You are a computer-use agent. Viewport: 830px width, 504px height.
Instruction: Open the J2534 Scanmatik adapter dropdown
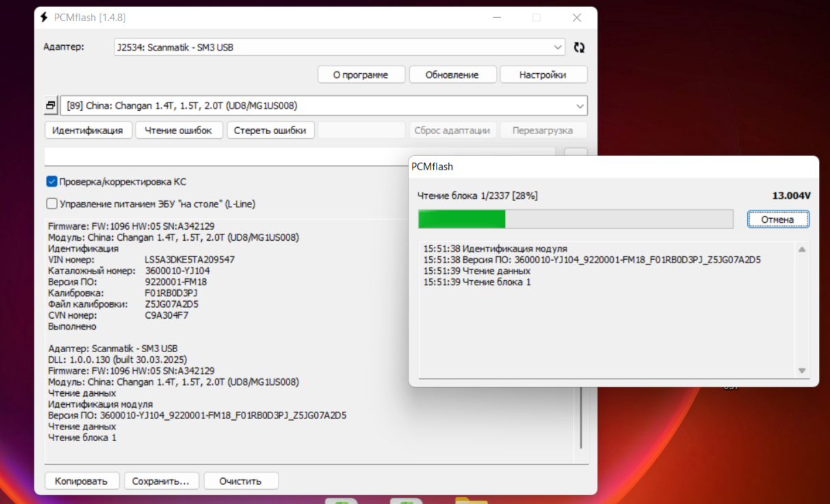(340, 47)
